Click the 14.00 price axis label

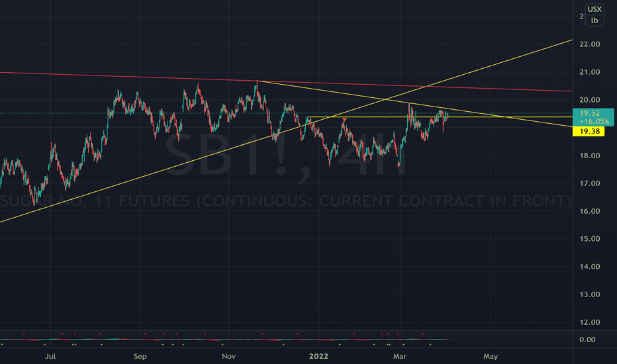[589, 267]
